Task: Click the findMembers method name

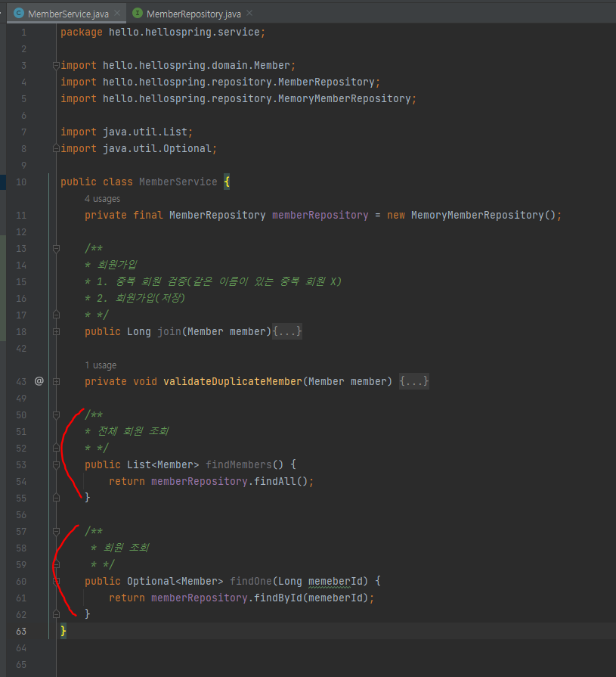Action: point(239,464)
